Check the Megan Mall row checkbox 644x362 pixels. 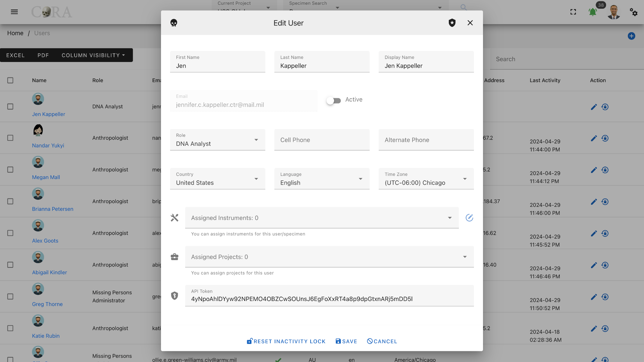(x=10, y=170)
